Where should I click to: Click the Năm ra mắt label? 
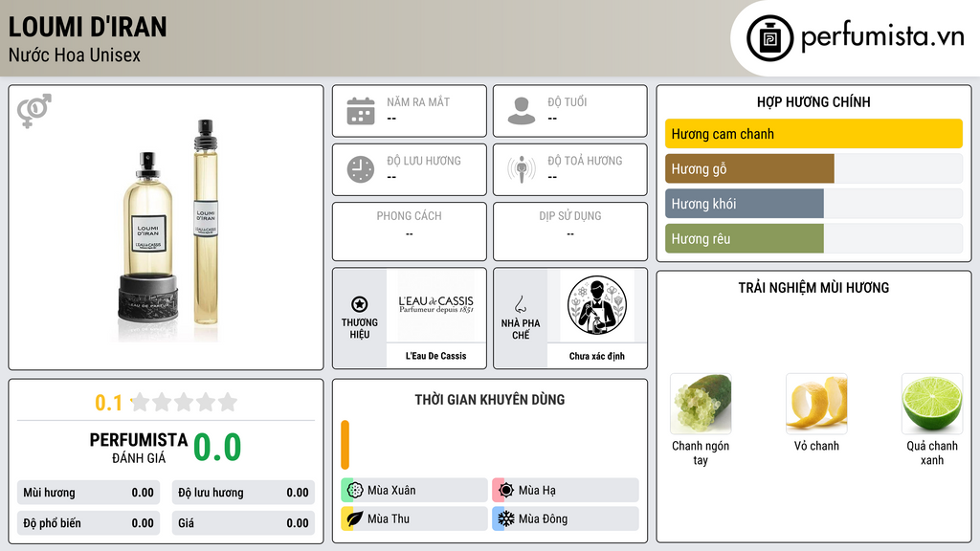pos(418,101)
